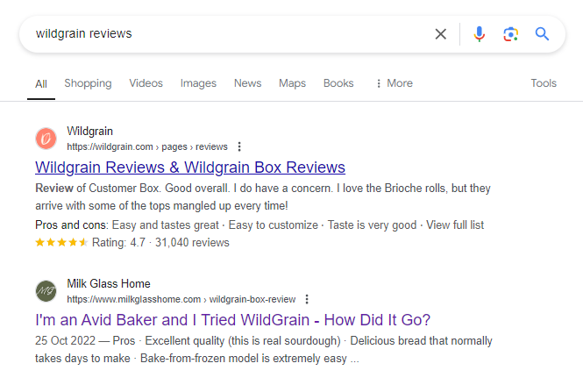Click the blue magnifying glass search icon

pos(542,34)
